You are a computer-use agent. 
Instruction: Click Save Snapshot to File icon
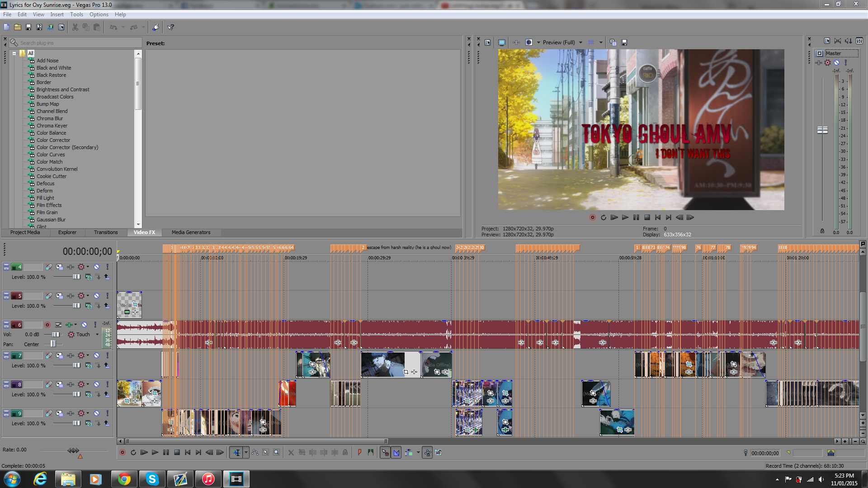pos(624,42)
